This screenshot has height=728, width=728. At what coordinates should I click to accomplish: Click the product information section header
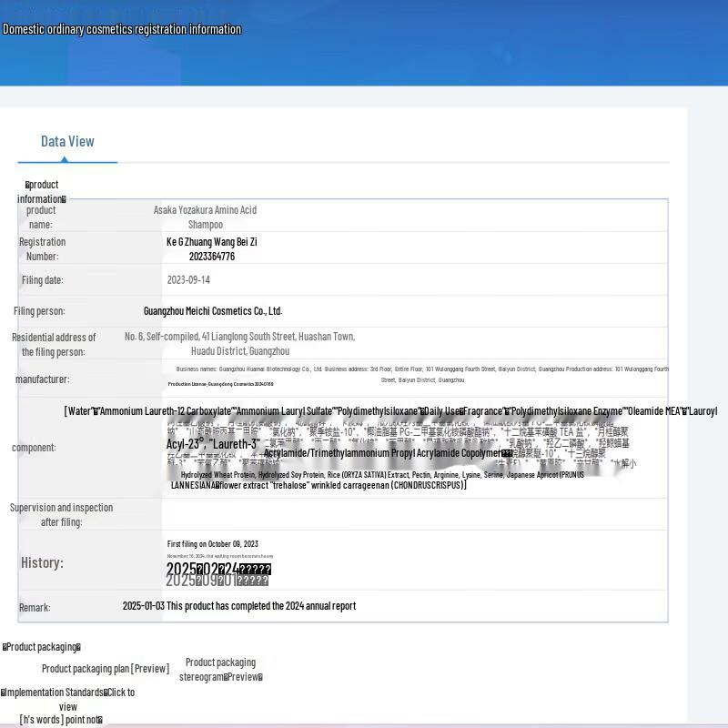[x=41, y=192]
